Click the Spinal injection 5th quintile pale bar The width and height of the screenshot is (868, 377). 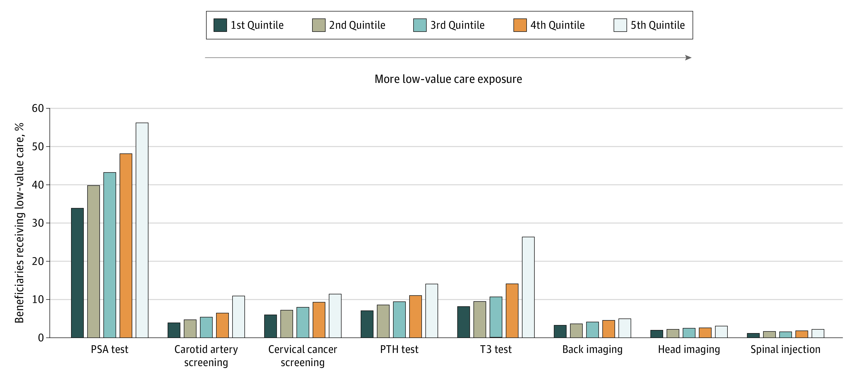818,334
